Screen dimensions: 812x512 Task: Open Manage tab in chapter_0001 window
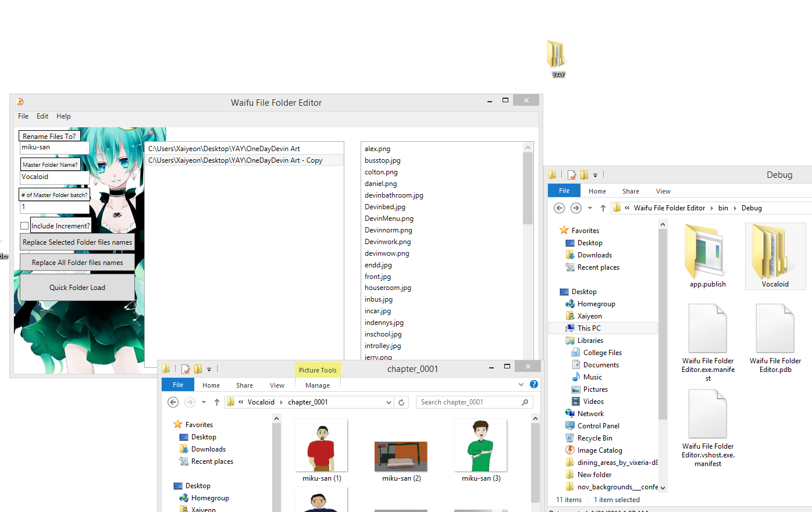(318, 385)
